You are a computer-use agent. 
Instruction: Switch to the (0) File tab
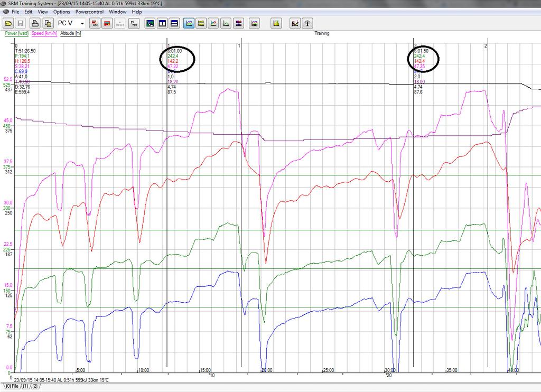click(x=12, y=386)
